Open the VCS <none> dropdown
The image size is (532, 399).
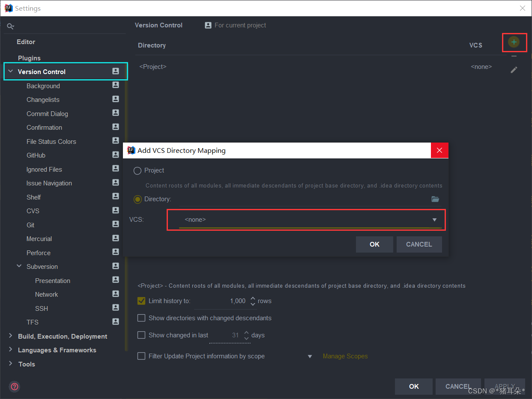pyautogui.click(x=310, y=220)
